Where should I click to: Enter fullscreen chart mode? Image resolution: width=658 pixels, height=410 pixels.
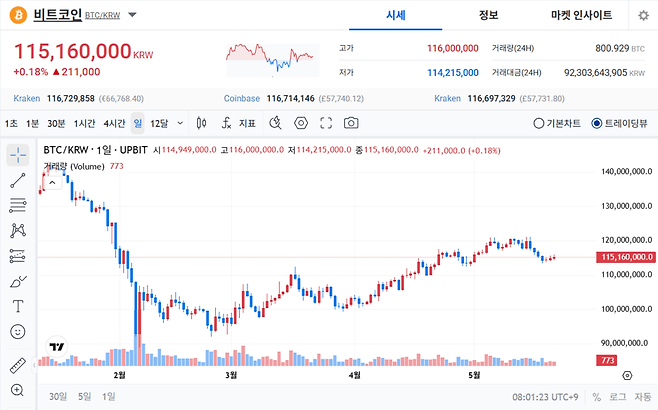[x=326, y=123]
